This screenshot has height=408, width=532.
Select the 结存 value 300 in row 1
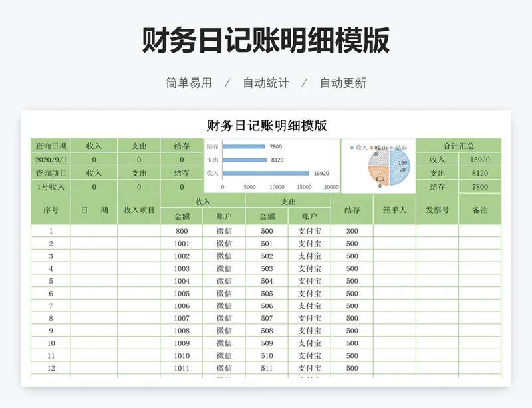tap(353, 230)
